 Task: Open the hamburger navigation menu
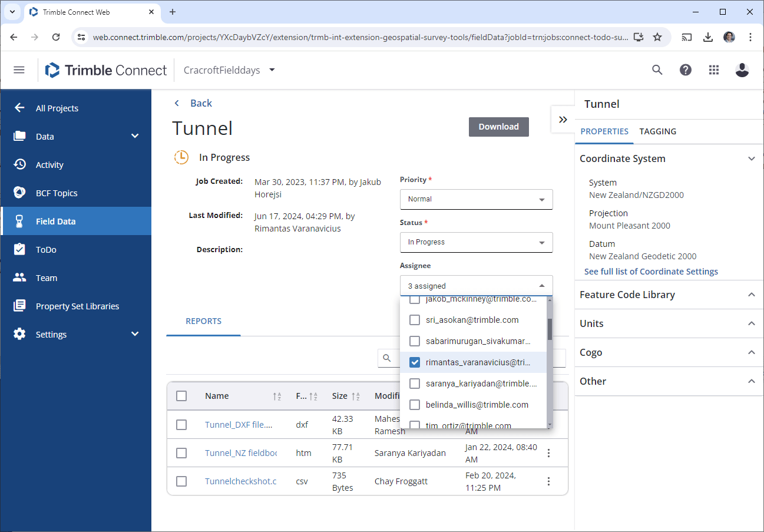tap(19, 70)
